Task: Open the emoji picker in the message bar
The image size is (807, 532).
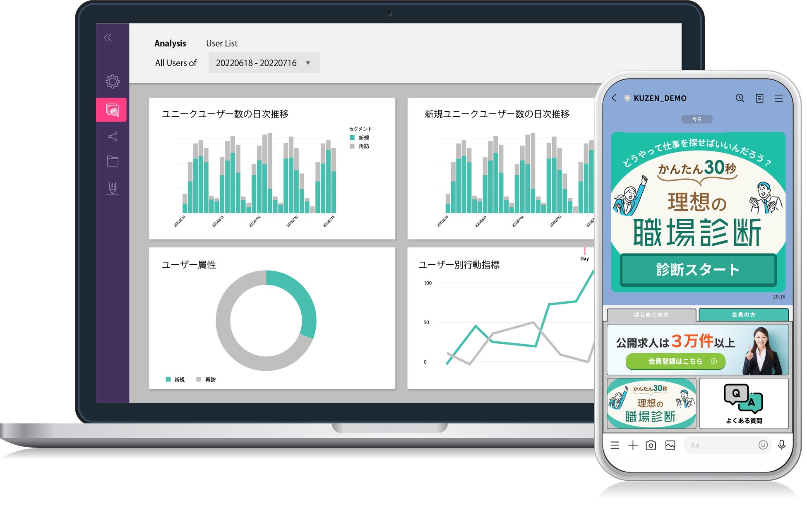Action: tap(763, 445)
